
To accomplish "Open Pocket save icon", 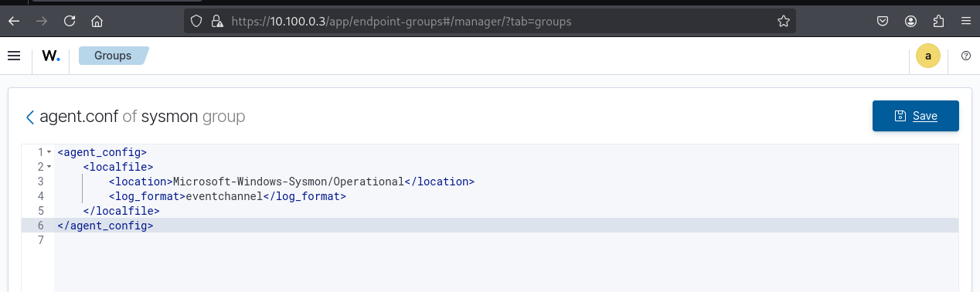I will [x=883, y=21].
